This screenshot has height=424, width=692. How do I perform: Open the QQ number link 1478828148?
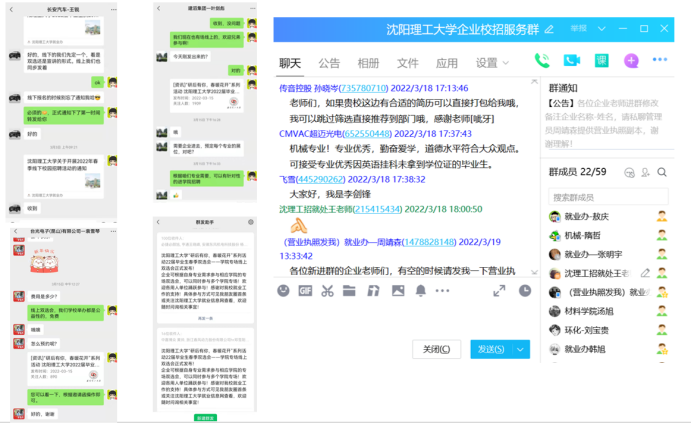[429, 242]
